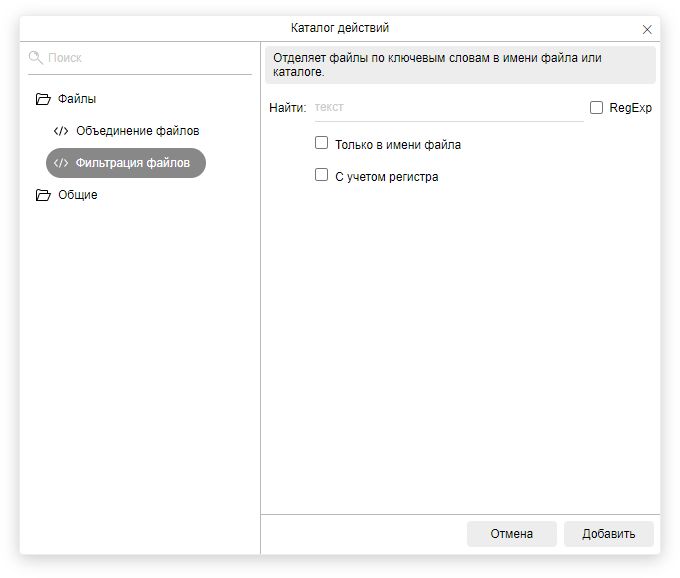Check the Только в имени файла option

pyautogui.click(x=321, y=143)
